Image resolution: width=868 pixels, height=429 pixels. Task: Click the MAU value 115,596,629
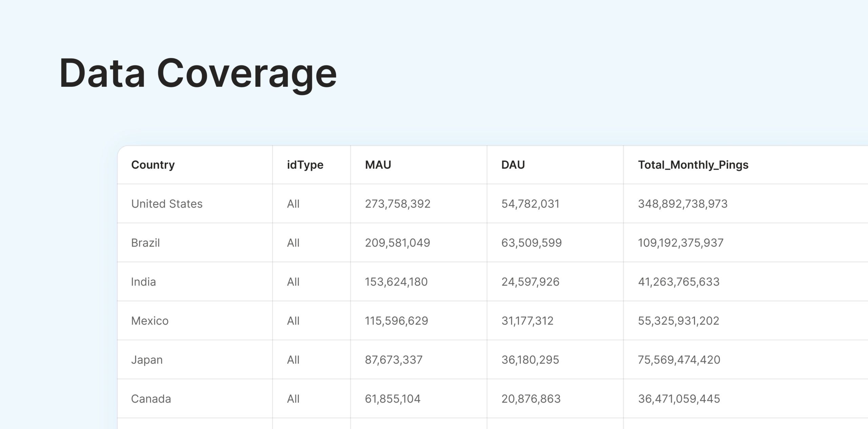pyautogui.click(x=397, y=321)
